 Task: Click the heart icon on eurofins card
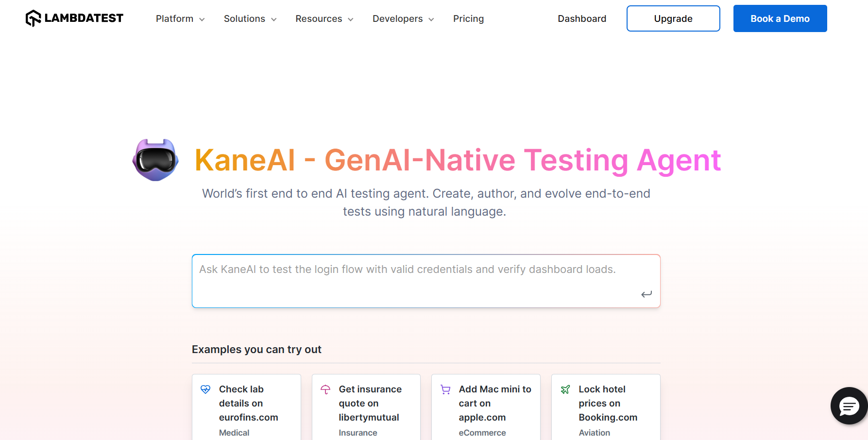205,389
